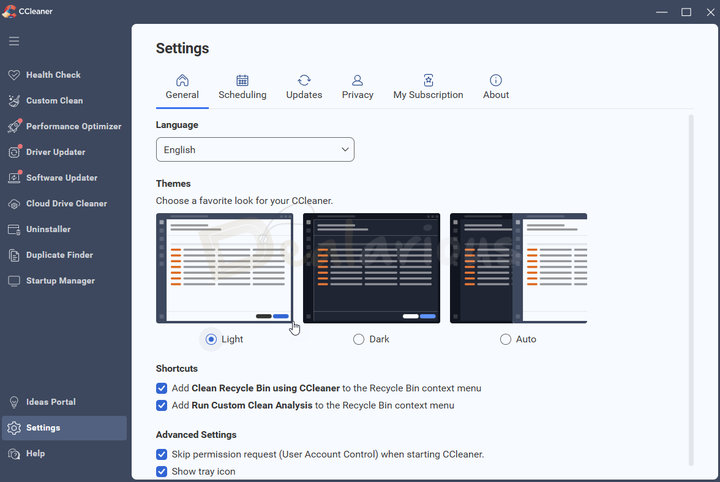Click the Startup Manager monitor icon
Screen dimensions: 720x482
[14, 281]
